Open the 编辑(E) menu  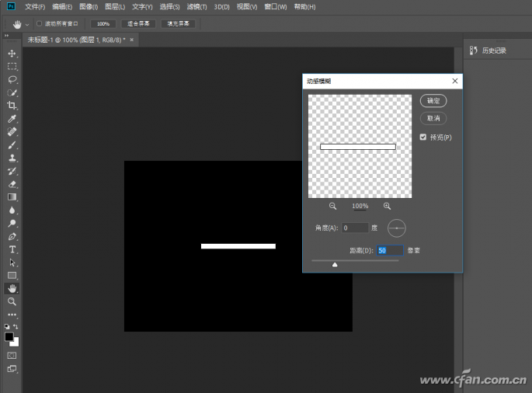pos(62,7)
